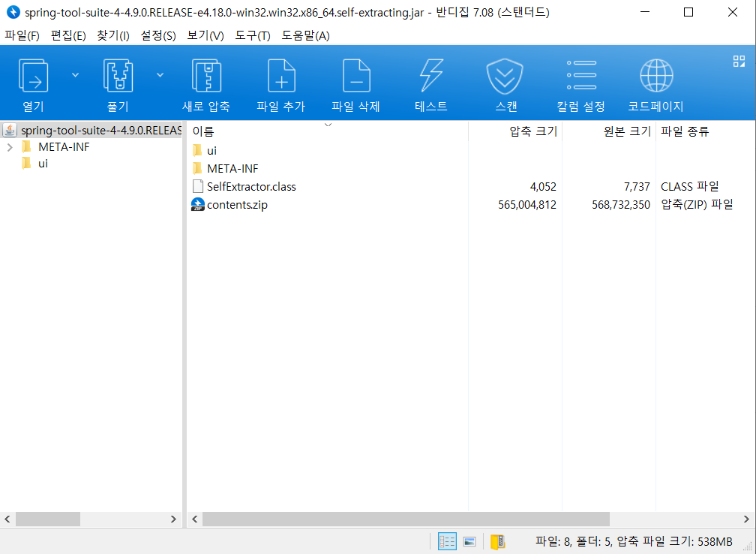The height and width of the screenshot is (554, 756).
Task: Click original size 568,732,350 value
Action: pyautogui.click(x=621, y=205)
